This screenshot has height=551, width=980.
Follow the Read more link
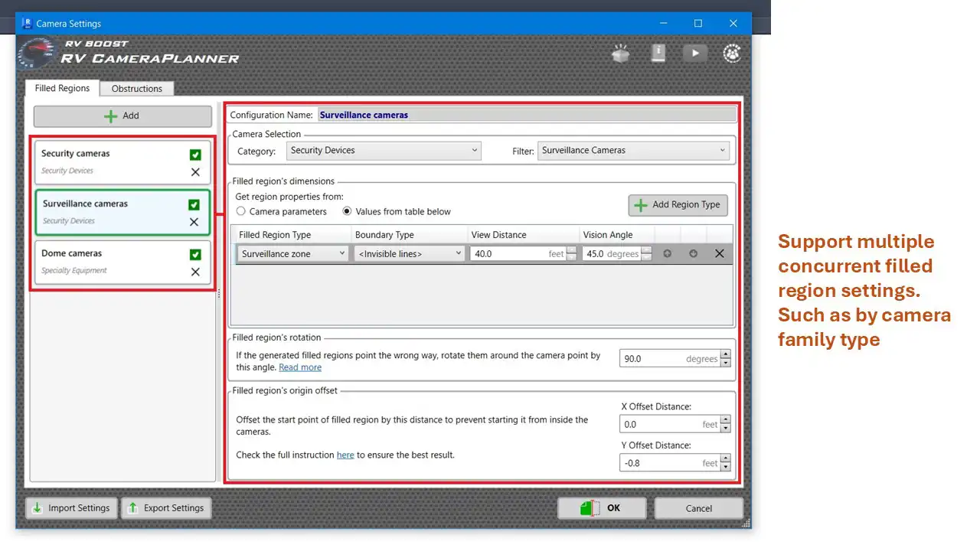click(x=300, y=367)
